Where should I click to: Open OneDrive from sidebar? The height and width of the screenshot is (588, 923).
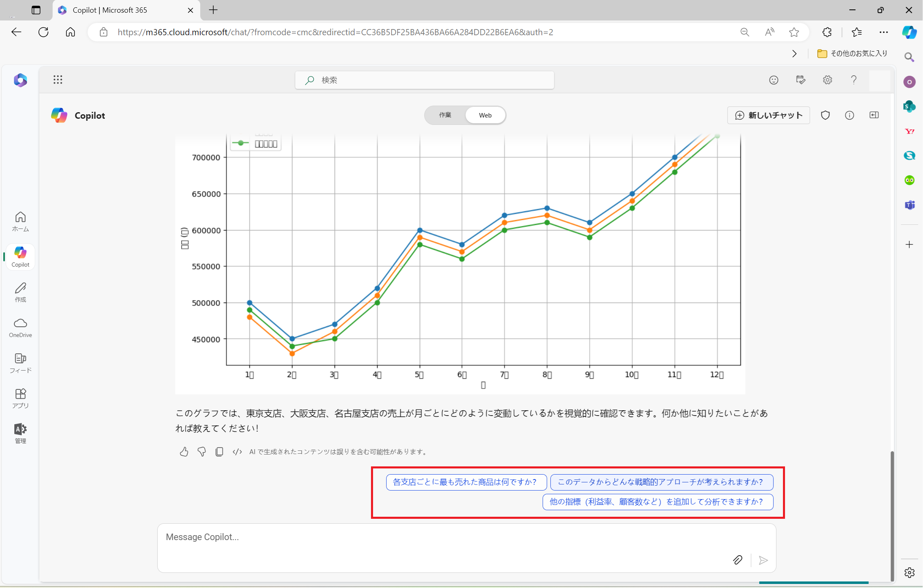click(20, 328)
